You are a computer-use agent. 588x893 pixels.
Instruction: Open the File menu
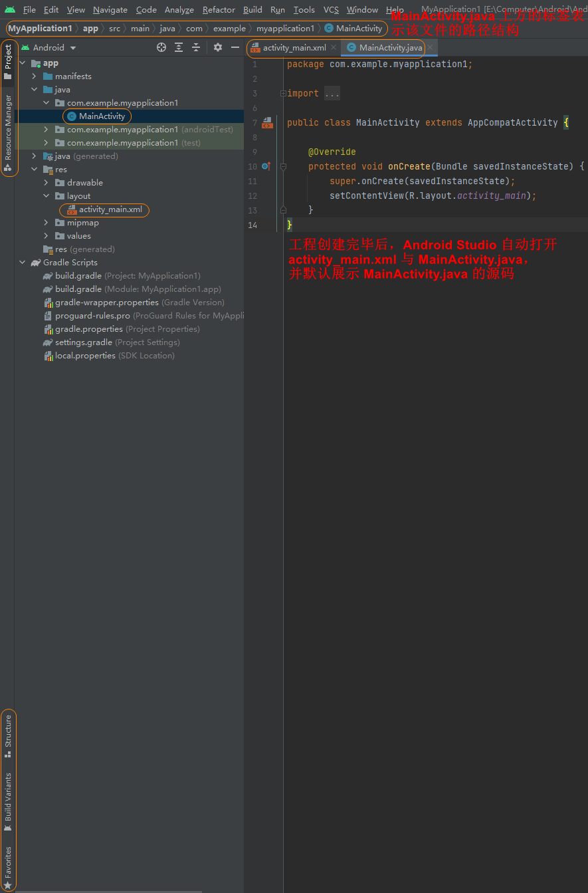pyautogui.click(x=29, y=10)
